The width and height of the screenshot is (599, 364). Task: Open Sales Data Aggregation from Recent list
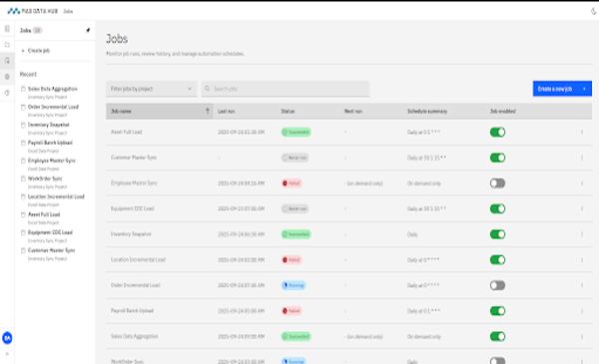[52, 89]
